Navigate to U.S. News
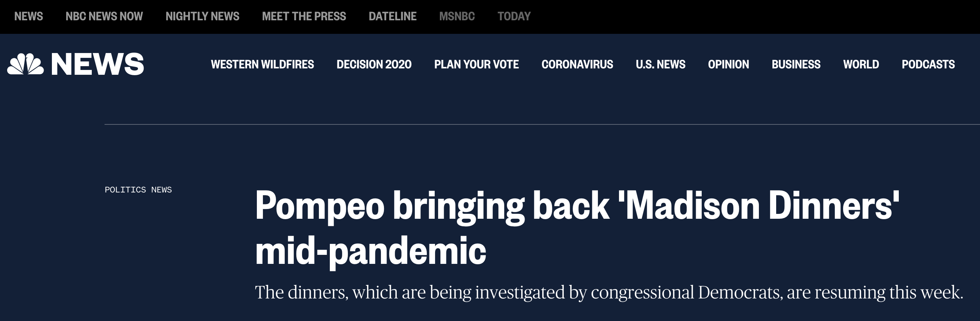 [x=660, y=64]
